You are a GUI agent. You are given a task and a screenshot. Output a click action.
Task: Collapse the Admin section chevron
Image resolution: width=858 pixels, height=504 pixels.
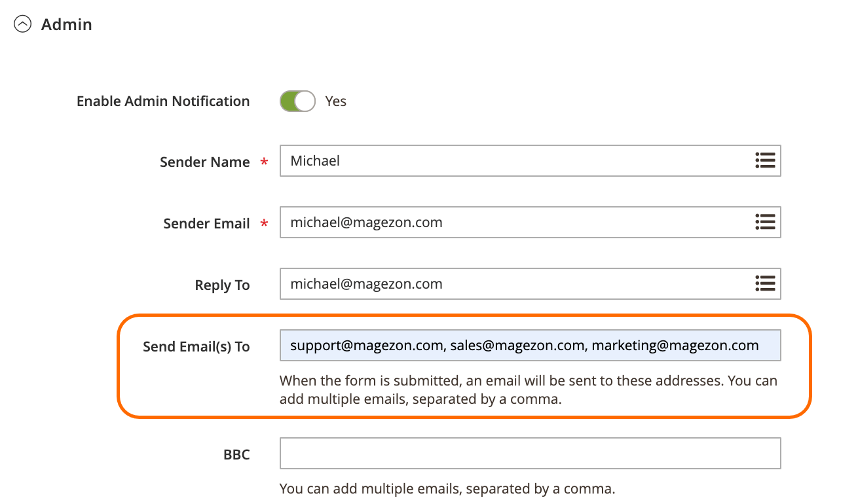point(23,25)
